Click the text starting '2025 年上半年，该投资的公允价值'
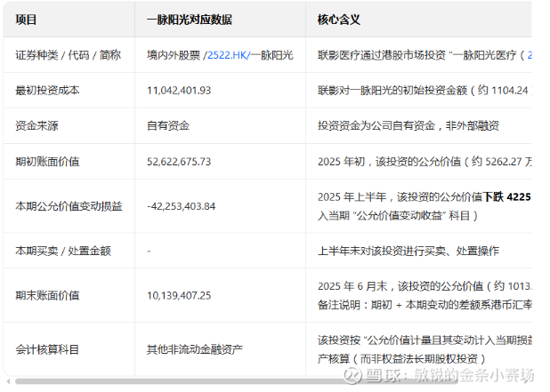Screen dimensions: 550x392 425,196
